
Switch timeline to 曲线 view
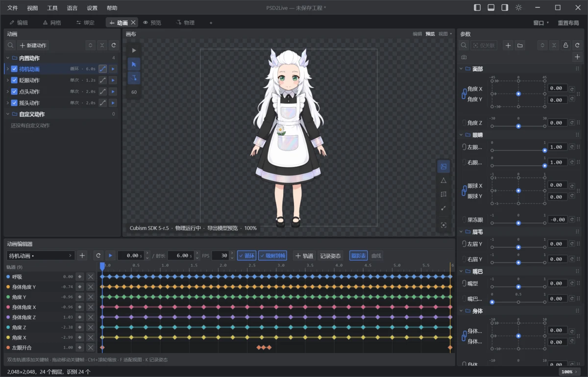tap(376, 255)
